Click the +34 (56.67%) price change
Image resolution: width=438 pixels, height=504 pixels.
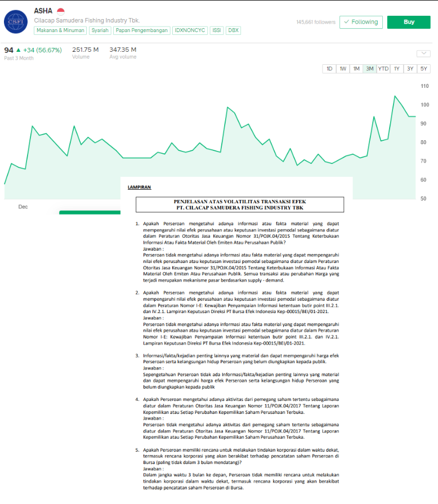coord(42,50)
